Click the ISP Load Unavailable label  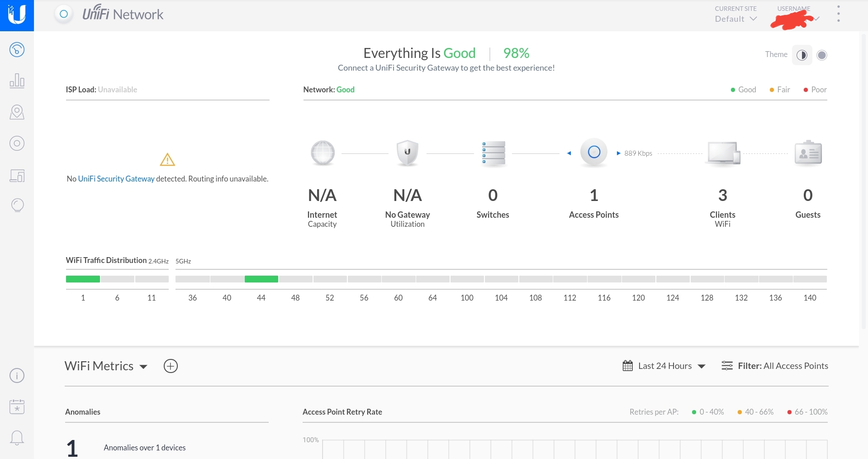[x=101, y=90]
